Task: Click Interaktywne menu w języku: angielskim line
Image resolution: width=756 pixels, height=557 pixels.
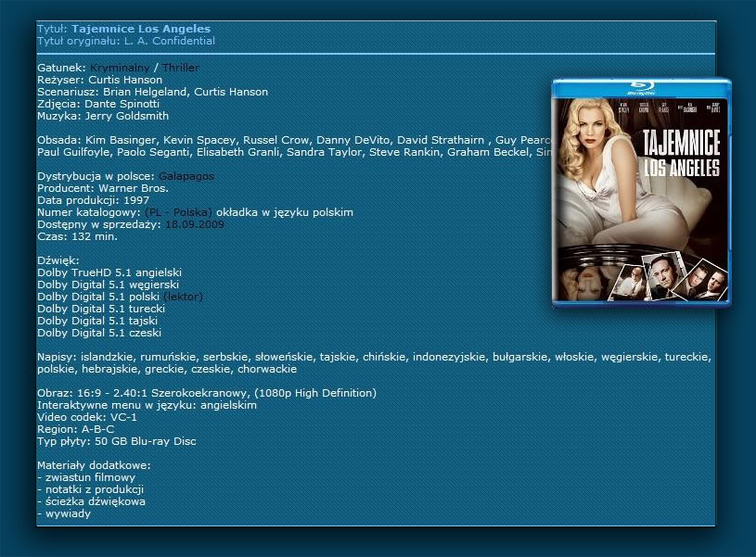Action: [x=147, y=405]
